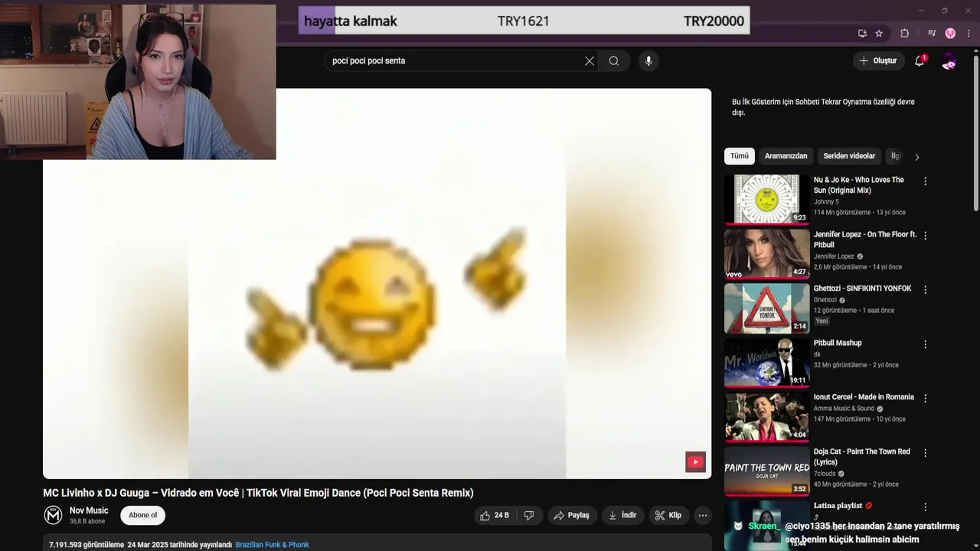Click Jennifer Lopez channel name
980x551 pixels.
coord(834,256)
